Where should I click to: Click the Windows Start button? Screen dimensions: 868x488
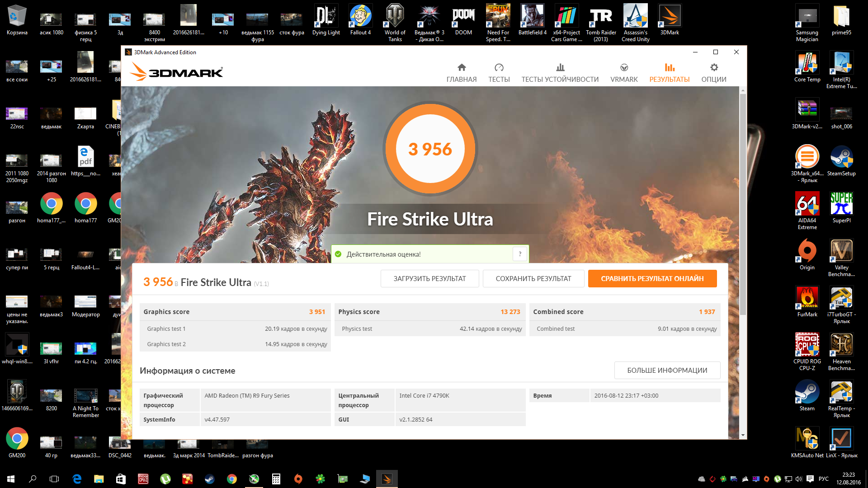tap(11, 479)
